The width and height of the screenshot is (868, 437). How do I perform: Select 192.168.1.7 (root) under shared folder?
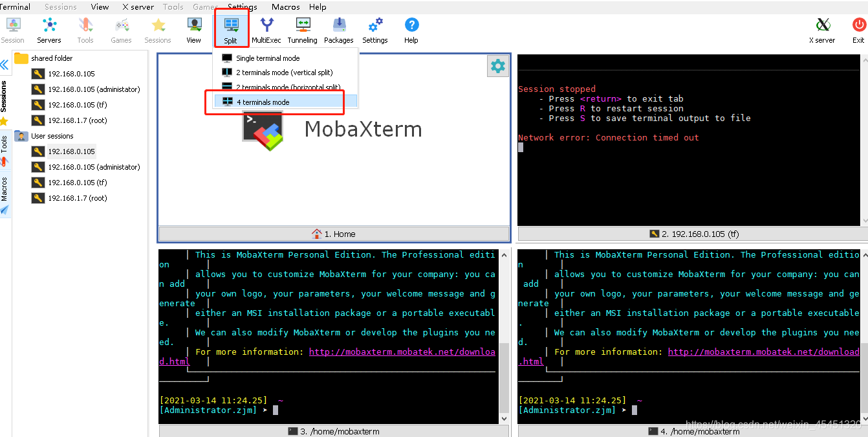coord(78,120)
